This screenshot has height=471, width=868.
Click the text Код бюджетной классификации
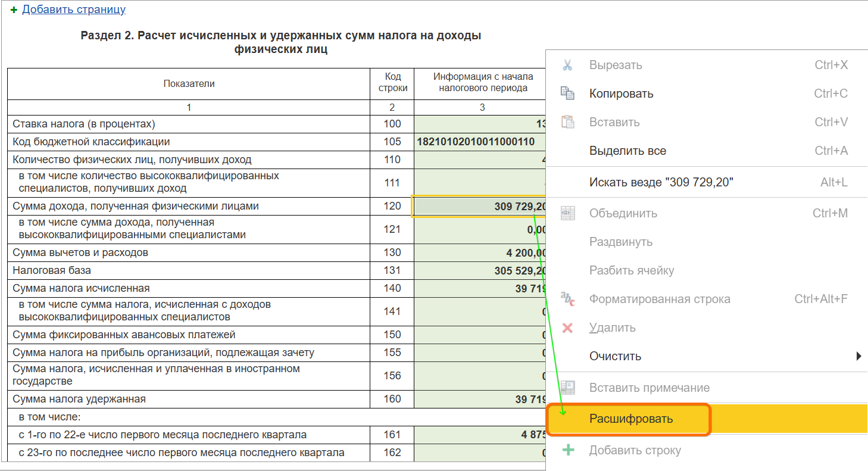(x=91, y=142)
